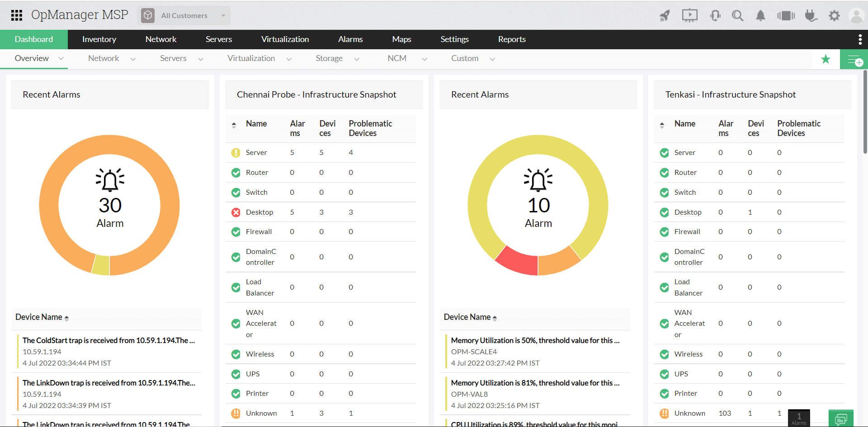Expand the Servers sub-tab chevron
The width and height of the screenshot is (868, 427).
(x=201, y=59)
